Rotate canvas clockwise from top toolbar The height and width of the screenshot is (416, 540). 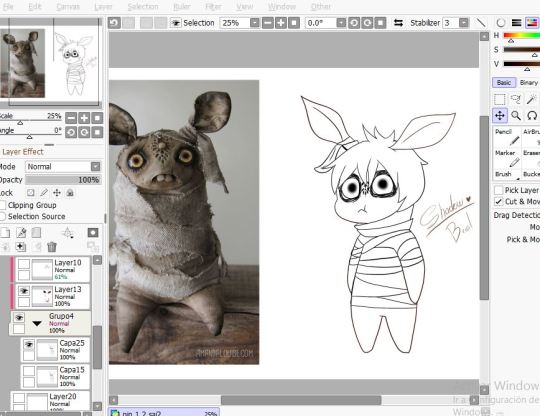coord(367,23)
